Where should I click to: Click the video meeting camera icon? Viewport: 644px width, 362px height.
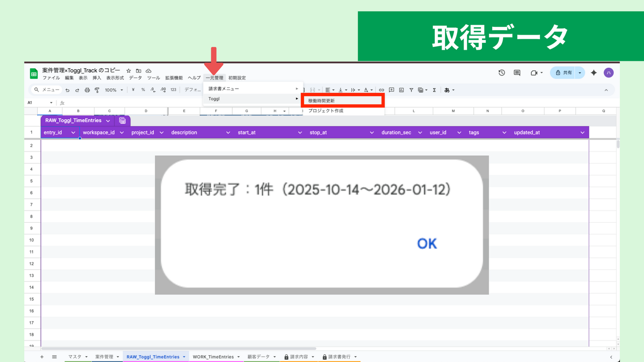pos(534,73)
